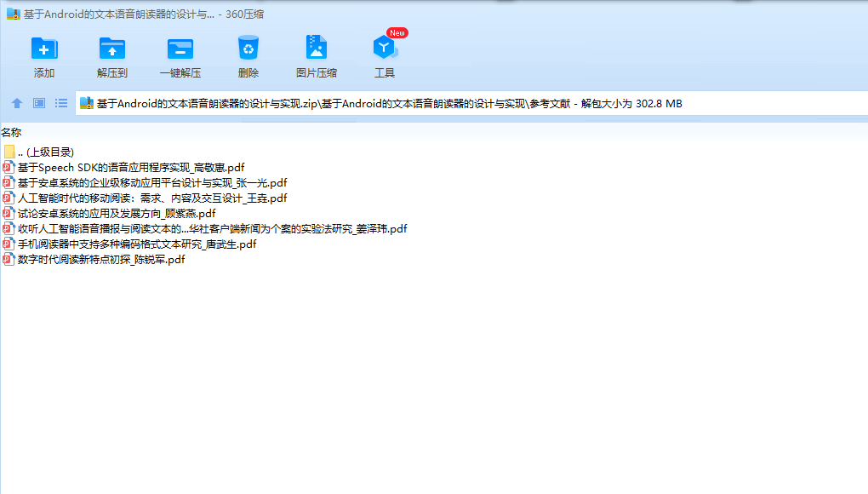868x494 pixels.
Task: Click PDF icon of 姜泽玮.pdf file
Action: 9,229
